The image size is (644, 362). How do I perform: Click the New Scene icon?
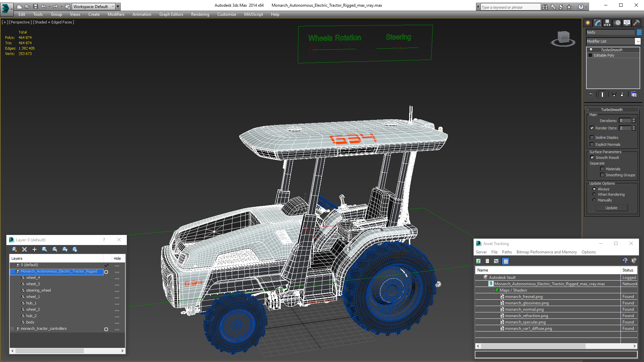pos(19,6)
